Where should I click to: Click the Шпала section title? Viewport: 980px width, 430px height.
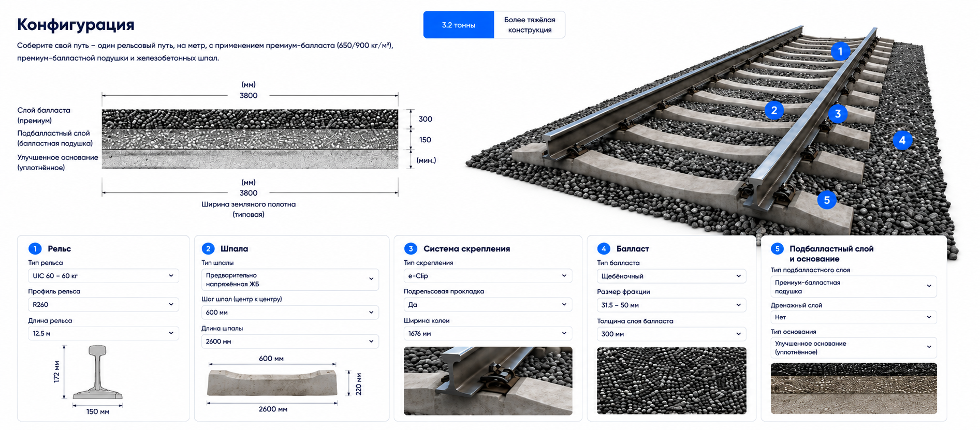click(234, 249)
